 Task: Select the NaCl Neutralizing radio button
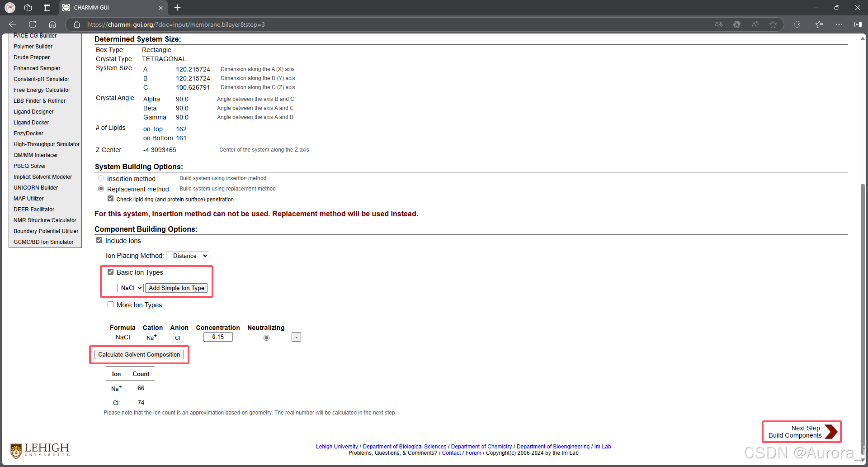266,338
